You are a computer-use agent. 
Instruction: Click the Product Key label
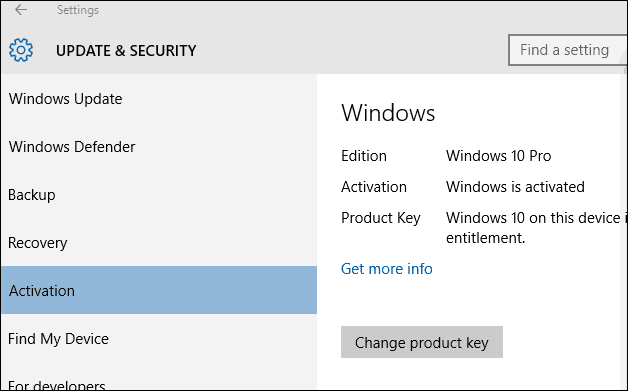380,218
